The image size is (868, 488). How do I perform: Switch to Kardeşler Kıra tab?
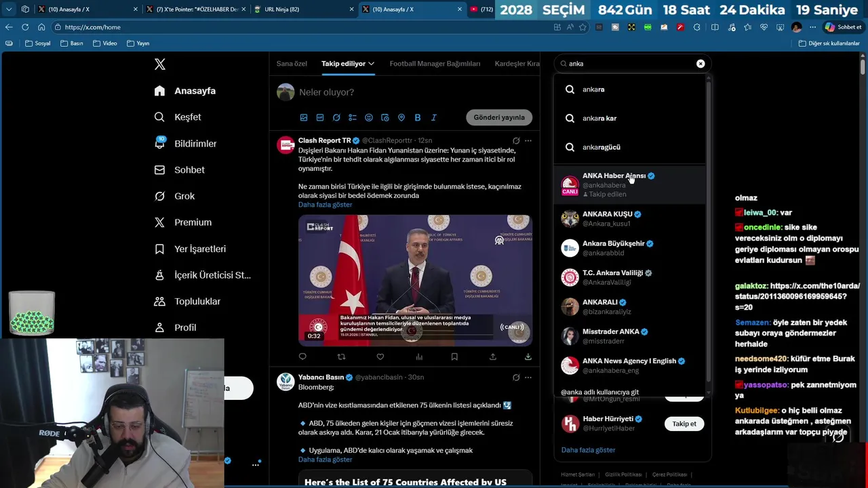tap(517, 64)
